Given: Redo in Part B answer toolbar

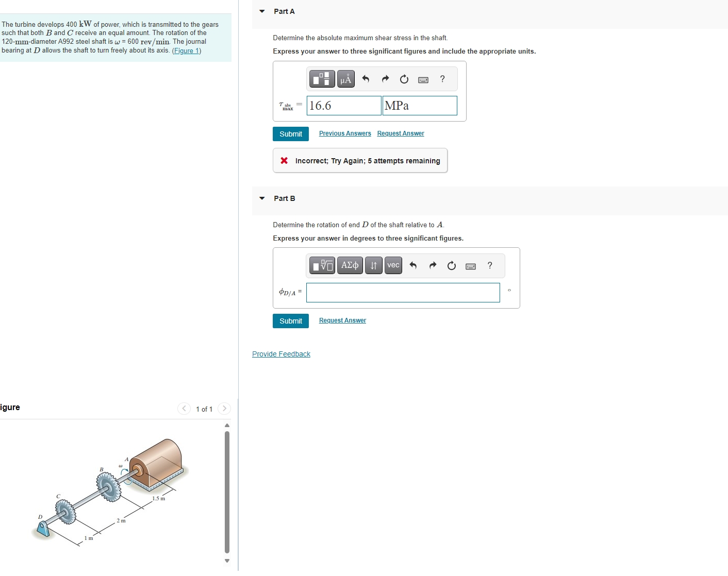Looking at the screenshot, I should tap(433, 265).
